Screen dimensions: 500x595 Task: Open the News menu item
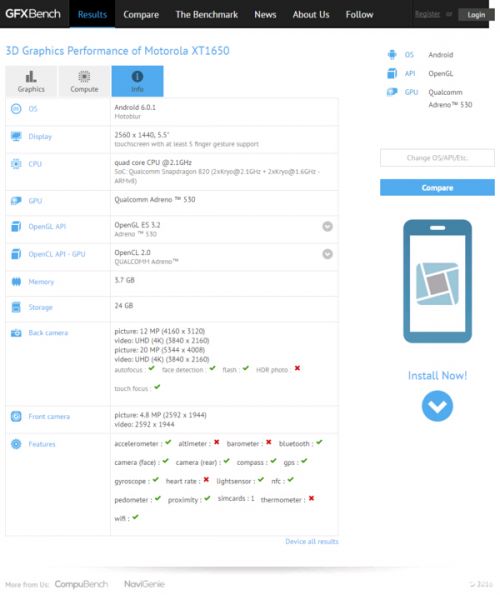[x=265, y=14]
